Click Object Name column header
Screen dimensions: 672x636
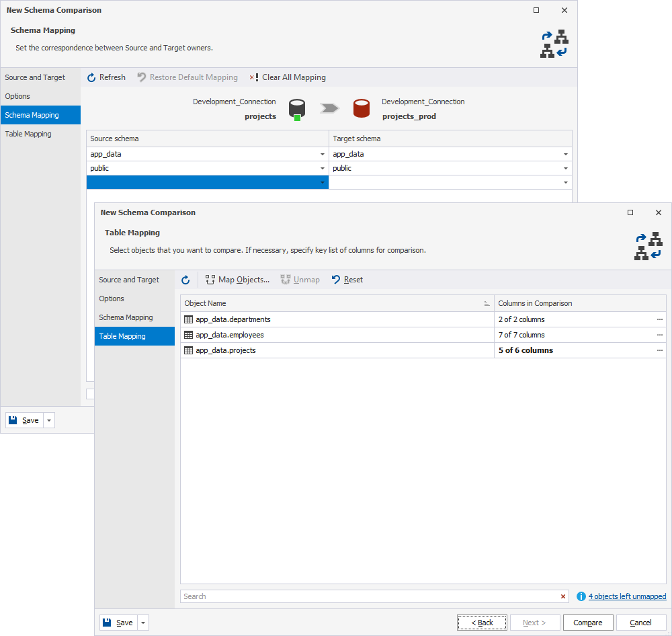(x=337, y=304)
